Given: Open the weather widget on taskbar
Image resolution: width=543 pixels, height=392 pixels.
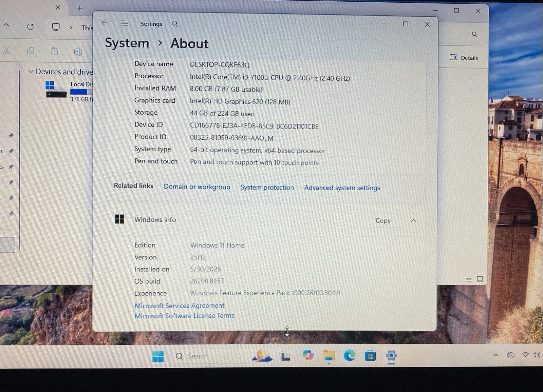Looking at the screenshot, I should coord(262,356).
